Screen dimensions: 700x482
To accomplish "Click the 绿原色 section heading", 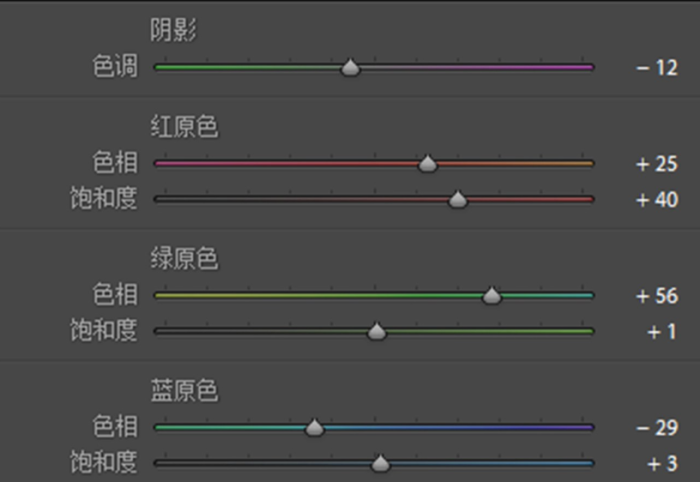I will point(184,259).
